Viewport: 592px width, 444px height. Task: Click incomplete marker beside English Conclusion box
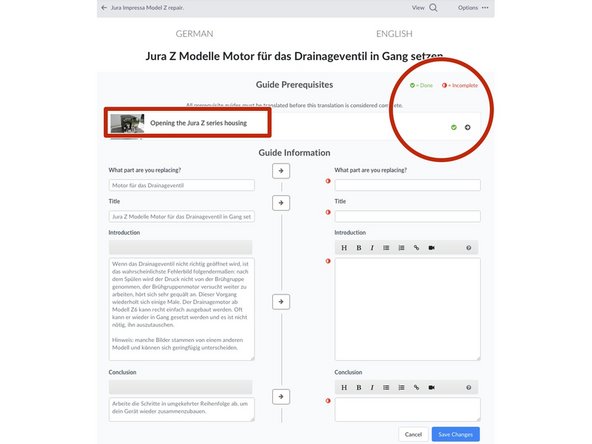click(328, 401)
